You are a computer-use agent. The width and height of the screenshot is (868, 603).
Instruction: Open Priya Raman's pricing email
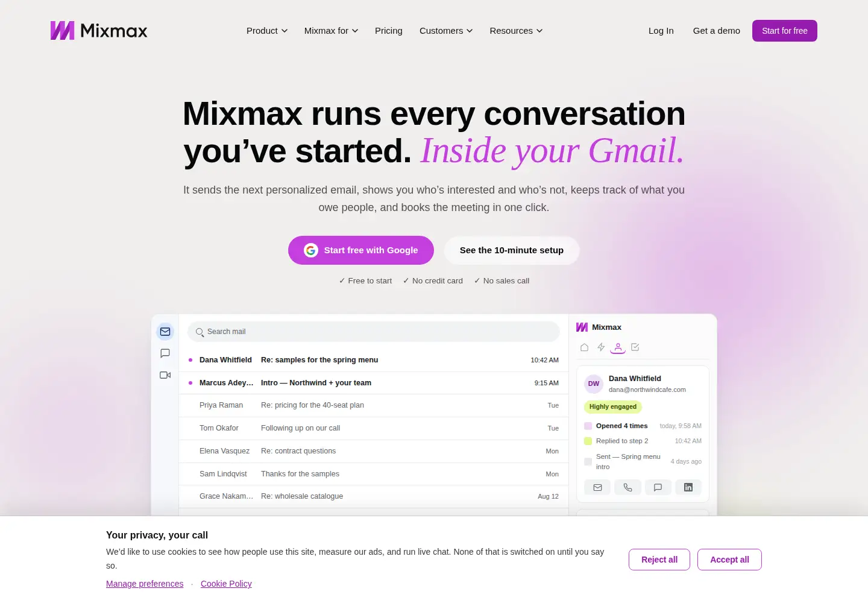(374, 405)
